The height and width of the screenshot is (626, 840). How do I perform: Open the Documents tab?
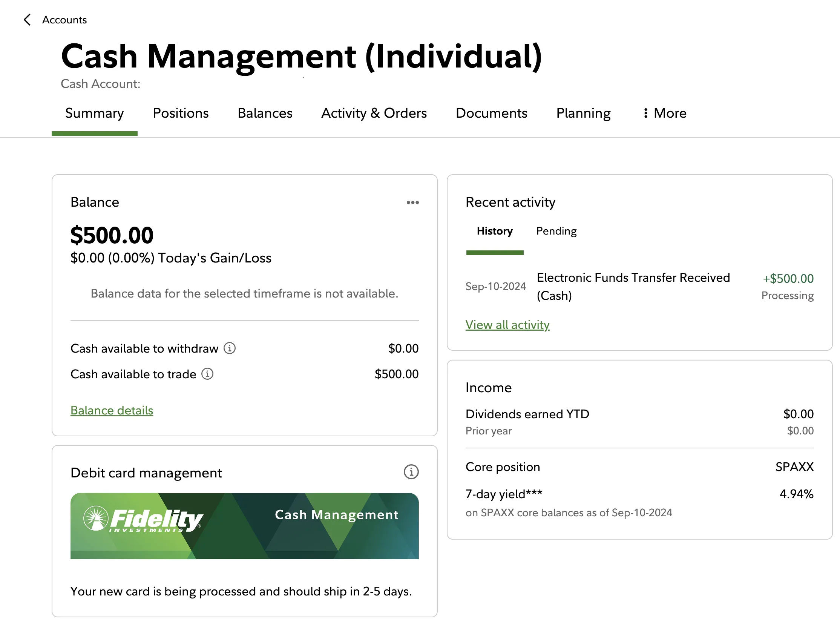[491, 113]
